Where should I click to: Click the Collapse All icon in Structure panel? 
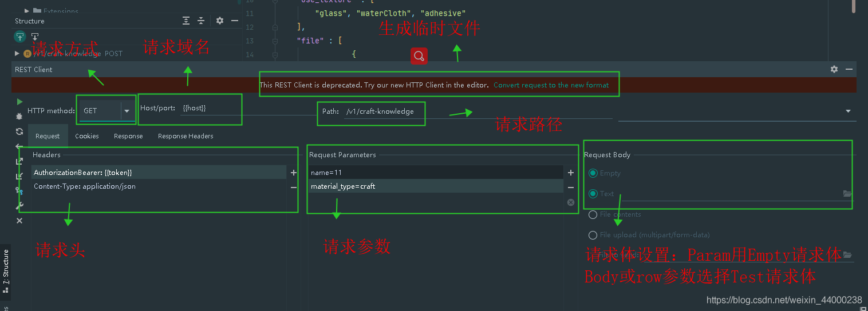[201, 21]
